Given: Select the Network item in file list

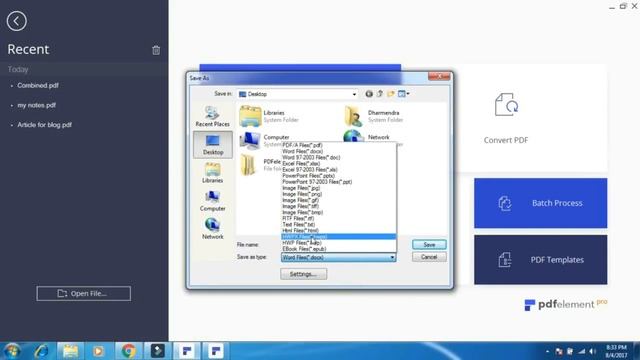Looking at the screenshot, I should [367, 136].
